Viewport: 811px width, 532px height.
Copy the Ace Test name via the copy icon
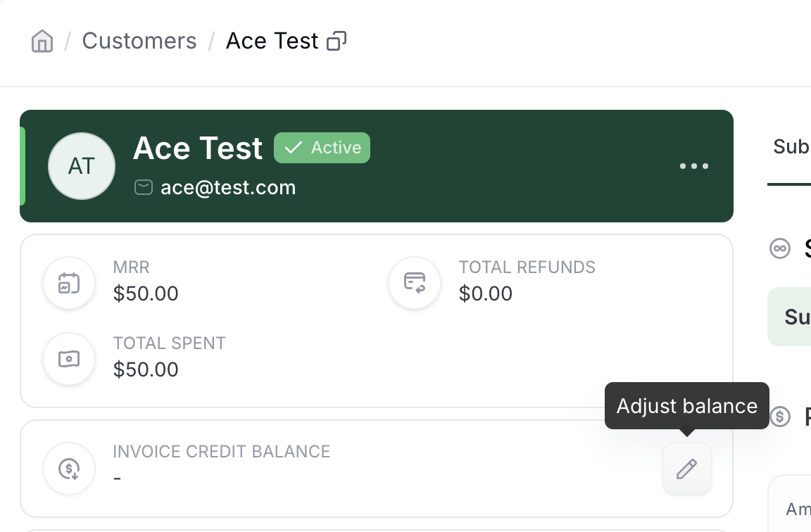337,41
